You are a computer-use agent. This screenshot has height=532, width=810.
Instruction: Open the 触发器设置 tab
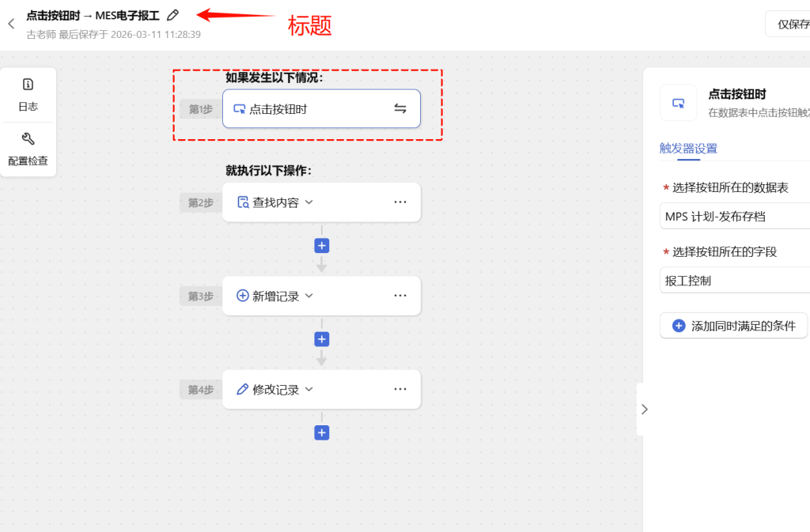[688, 149]
